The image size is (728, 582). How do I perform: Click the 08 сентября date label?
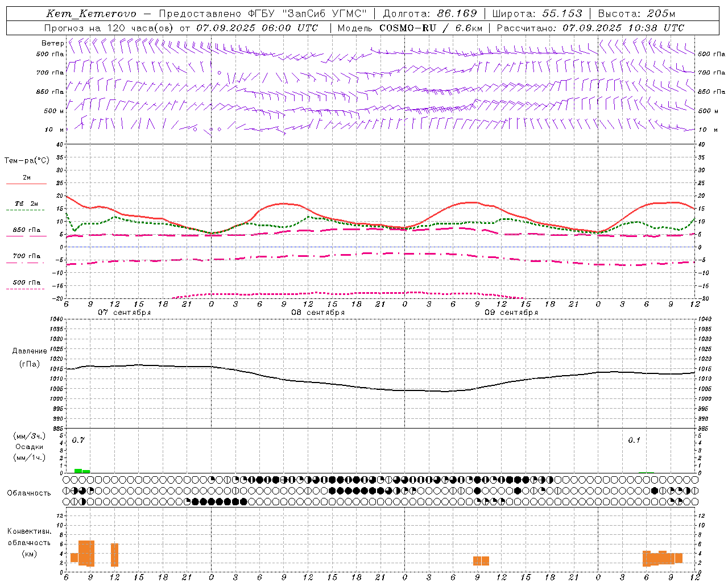[x=317, y=313]
